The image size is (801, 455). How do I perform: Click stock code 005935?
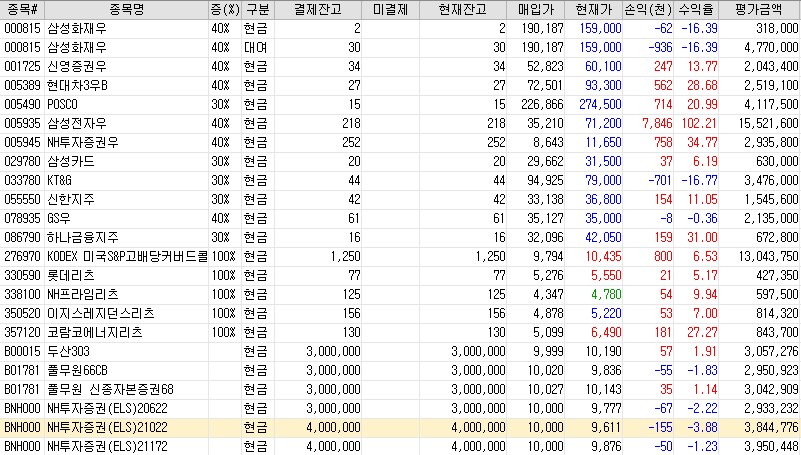22,124
